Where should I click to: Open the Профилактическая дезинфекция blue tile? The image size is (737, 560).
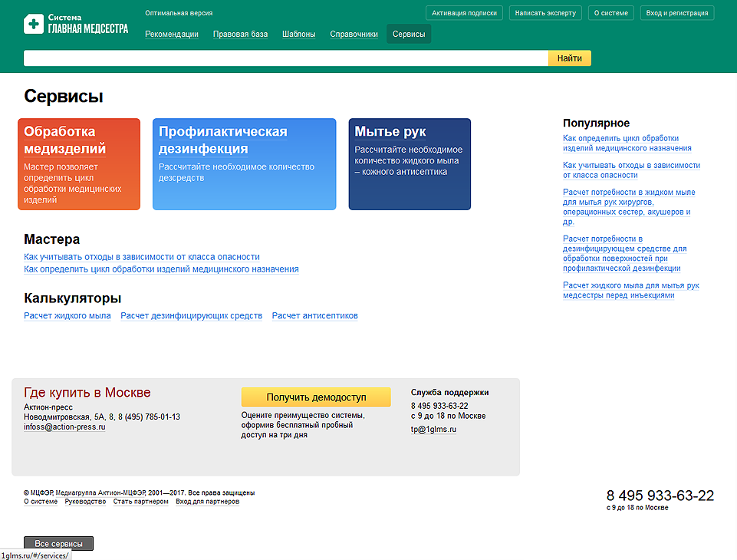pyautogui.click(x=244, y=164)
